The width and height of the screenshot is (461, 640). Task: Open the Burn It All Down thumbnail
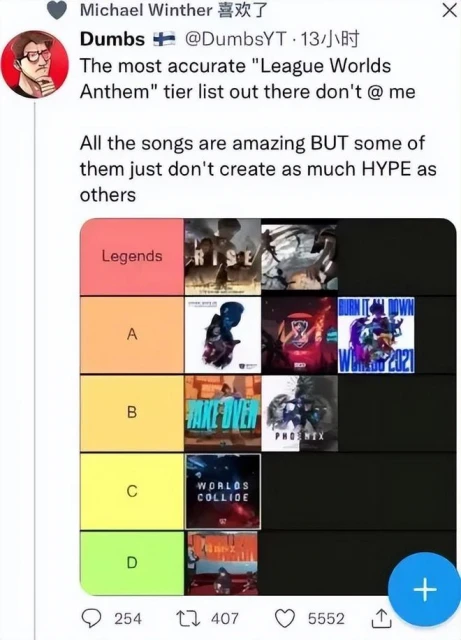tap(376, 335)
